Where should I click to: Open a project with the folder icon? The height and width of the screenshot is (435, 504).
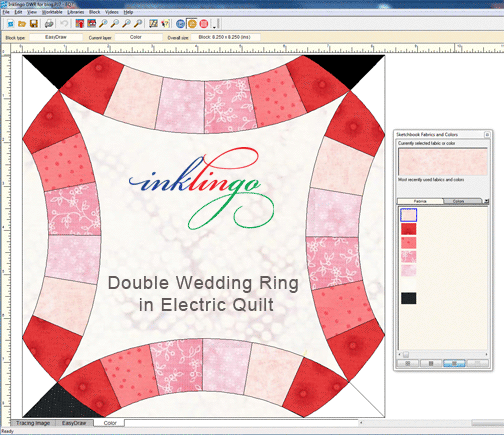point(22,24)
